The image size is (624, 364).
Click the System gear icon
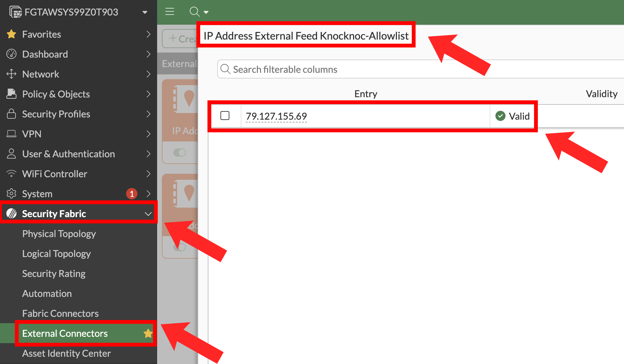point(11,194)
